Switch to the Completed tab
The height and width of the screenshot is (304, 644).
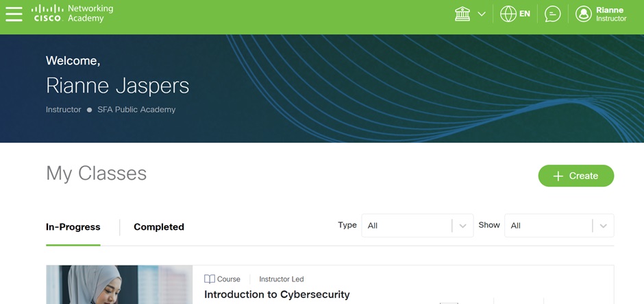(x=159, y=227)
